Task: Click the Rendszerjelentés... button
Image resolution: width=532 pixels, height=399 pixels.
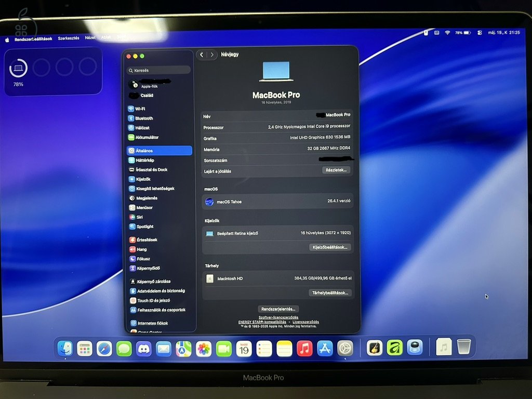Action: click(x=278, y=309)
